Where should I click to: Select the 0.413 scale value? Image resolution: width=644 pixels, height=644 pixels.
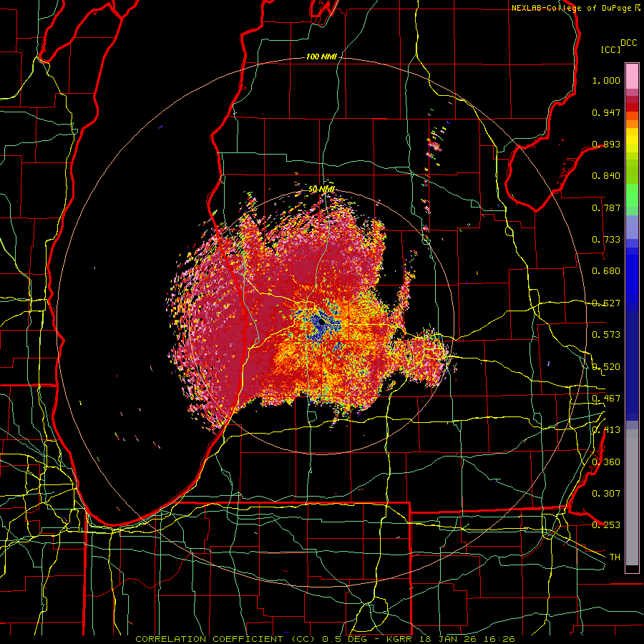(x=606, y=430)
